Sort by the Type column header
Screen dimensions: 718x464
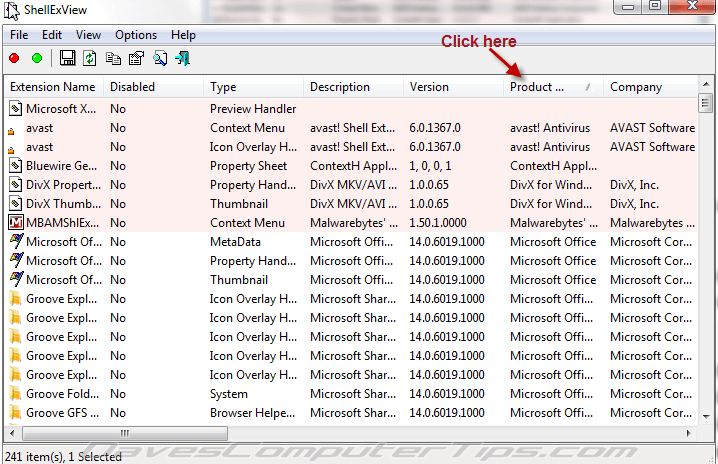[x=254, y=87]
